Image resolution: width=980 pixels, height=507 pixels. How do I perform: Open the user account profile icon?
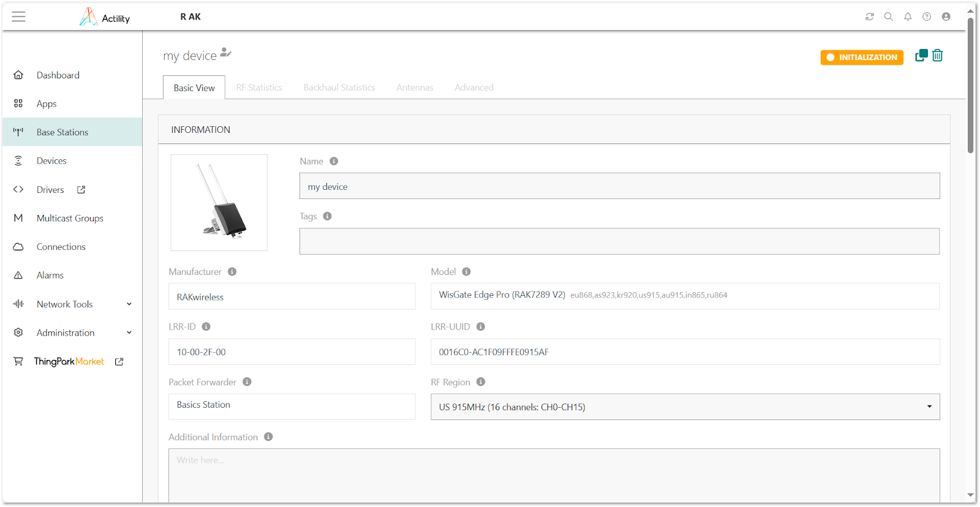946,17
